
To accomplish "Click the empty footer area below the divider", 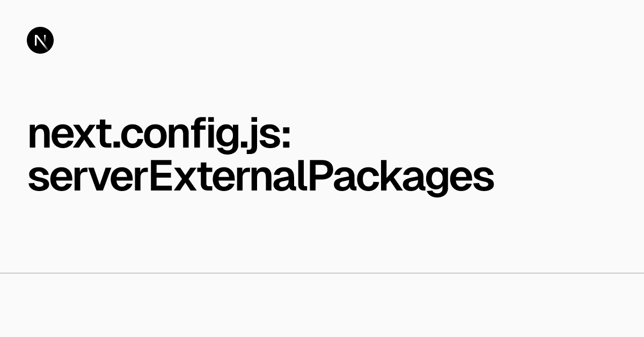I will tap(322, 306).
